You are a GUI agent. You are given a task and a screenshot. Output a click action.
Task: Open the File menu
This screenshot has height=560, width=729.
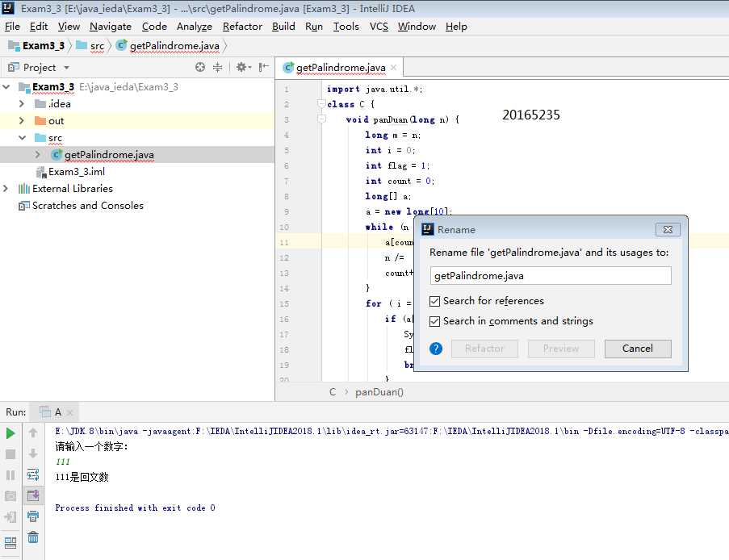click(12, 27)
